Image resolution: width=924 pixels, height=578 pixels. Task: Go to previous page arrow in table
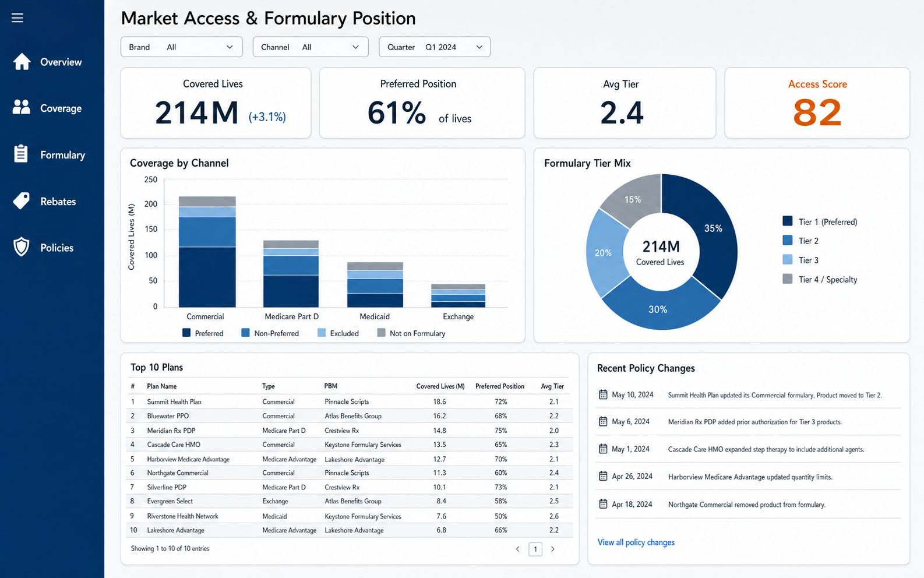(x=517, y=549)
